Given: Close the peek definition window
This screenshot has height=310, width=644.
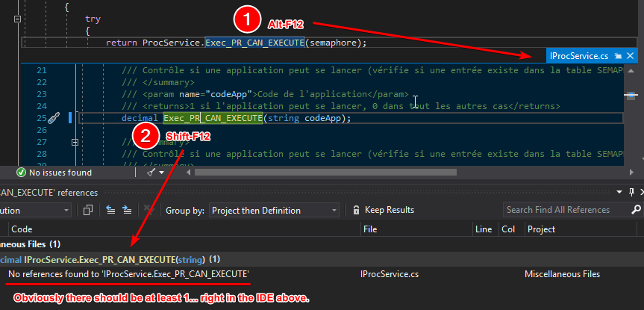Looking at the screenshot, I should click(630, 55).
